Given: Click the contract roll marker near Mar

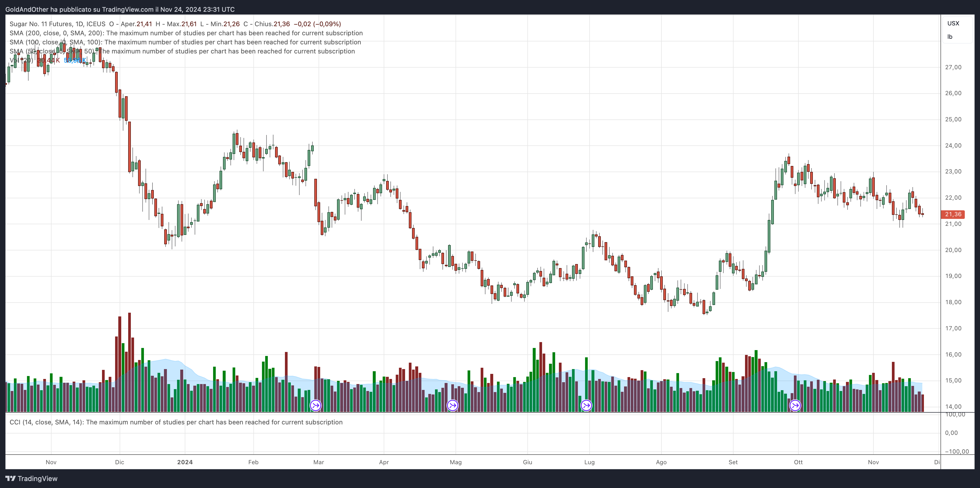Looking at the screenshot, I should point(315,405).
